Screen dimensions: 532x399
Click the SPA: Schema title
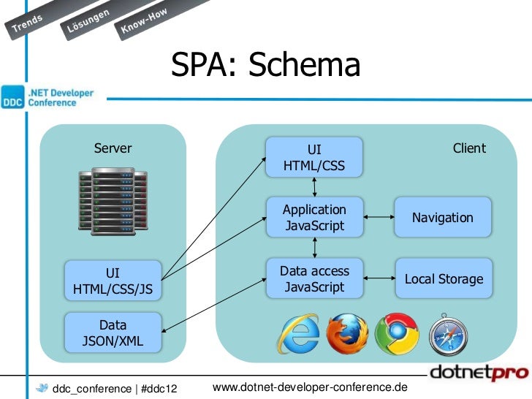(266, 64)
